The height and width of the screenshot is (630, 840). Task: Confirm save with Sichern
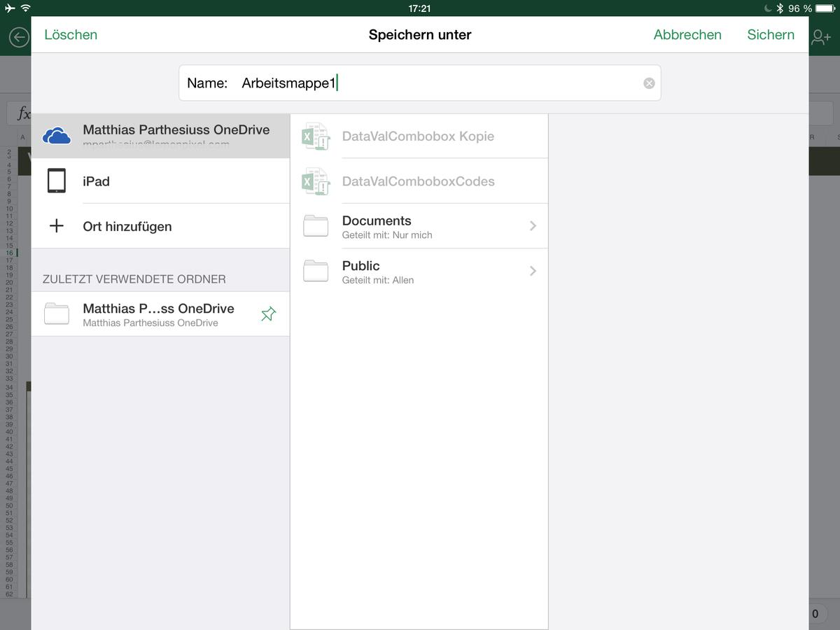[x=771, y=35]
